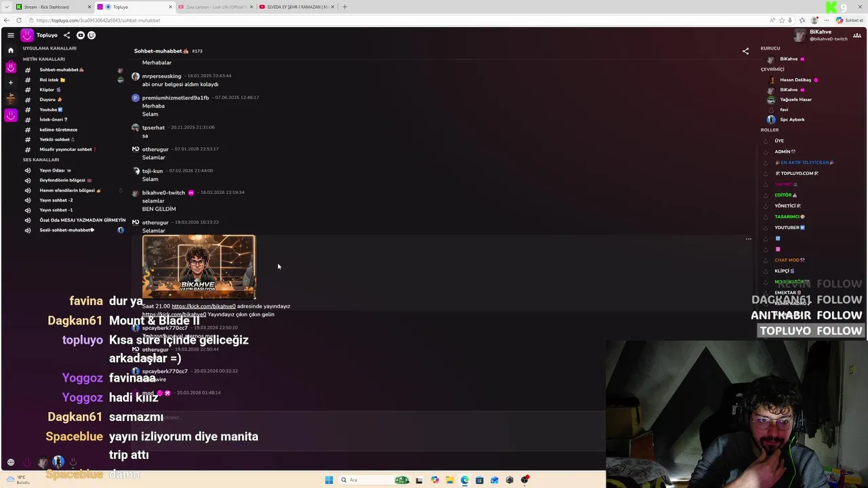The image size is (868, 488).
Task: Click the share icon next to Topluyo title
Action: pos(66,35)
